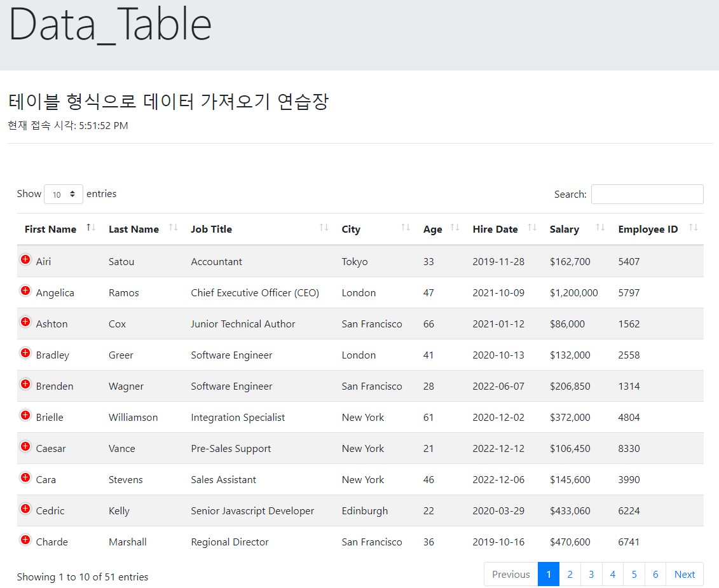Screen dimensions: 719x588
Task: Expand row details for Caesar Vance
Action: [x=25, y=447]
